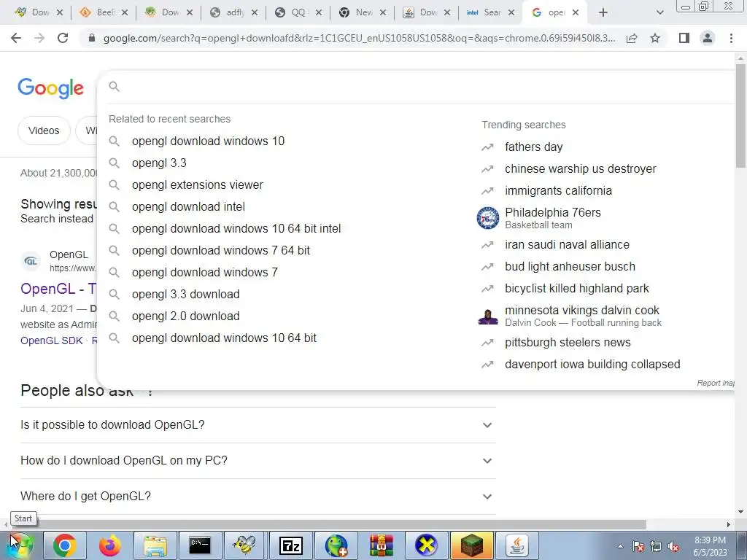Switch to the QQ tab
Screen dimensions: 747x560
click(298, 12)
